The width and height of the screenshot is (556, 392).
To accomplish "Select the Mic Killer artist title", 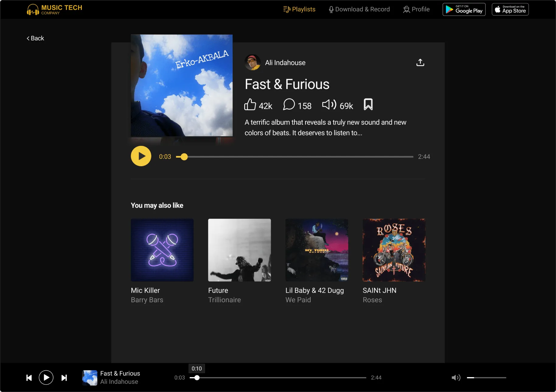I will (x=145, y=291).
